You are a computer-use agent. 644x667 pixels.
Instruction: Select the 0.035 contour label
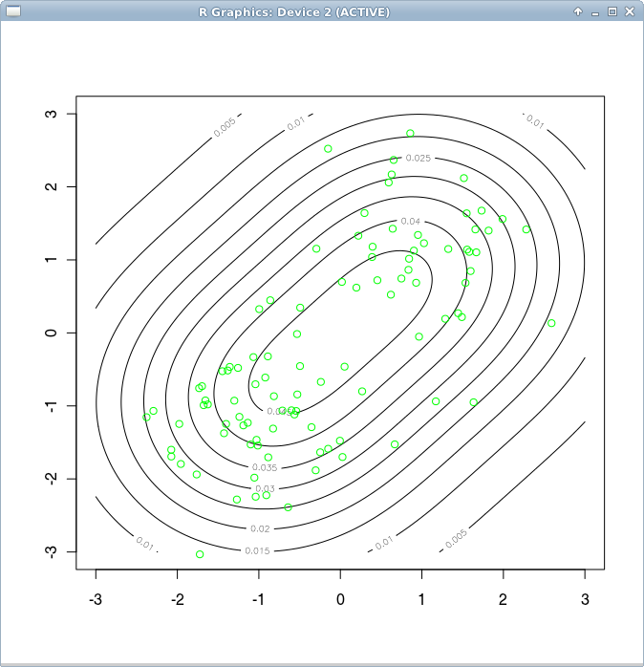coord(265,467)
